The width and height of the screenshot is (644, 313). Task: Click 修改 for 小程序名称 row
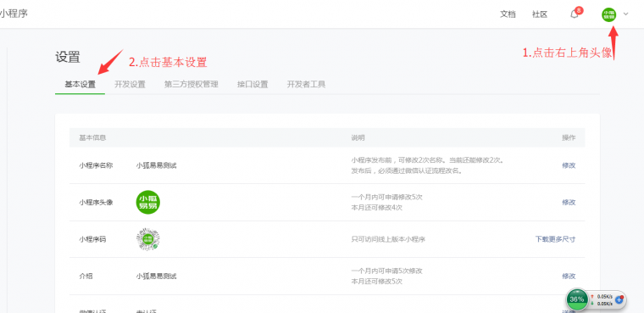[x=569, y=165]
